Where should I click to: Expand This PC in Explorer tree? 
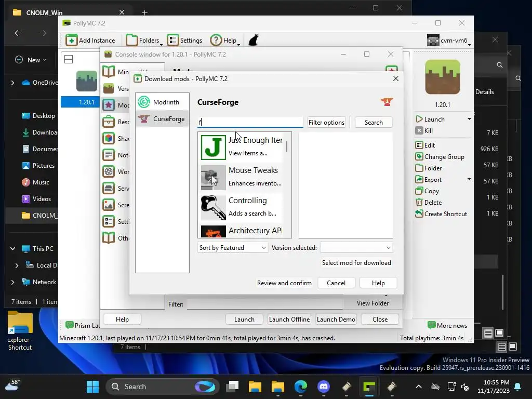(12, 249)
